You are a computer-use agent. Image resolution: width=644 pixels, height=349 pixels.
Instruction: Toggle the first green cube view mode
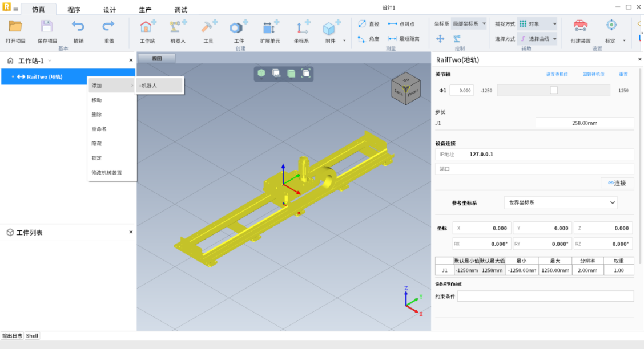coord(261,73)
